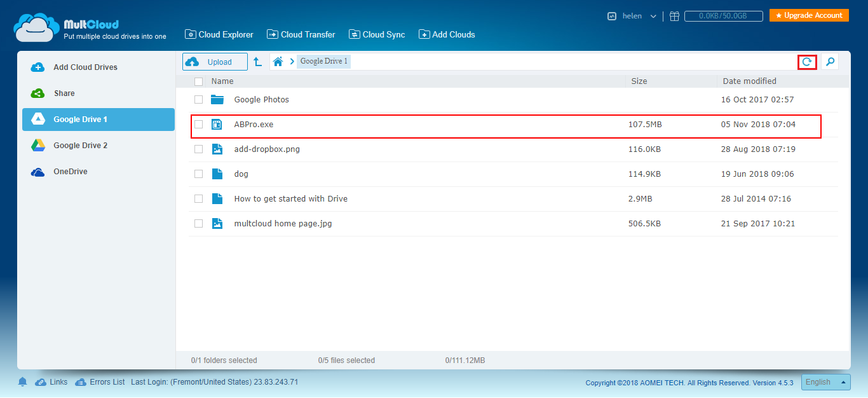This screenshot has height=398, width=868.
Task: Open notifications bell icon in the footer
Action: coord(23,382)
